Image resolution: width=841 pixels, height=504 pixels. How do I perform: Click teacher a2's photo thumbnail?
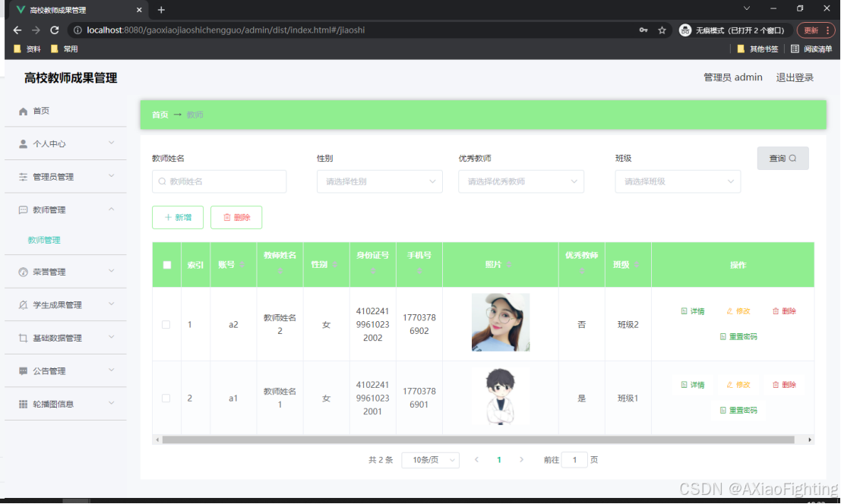tap(501, 322)
